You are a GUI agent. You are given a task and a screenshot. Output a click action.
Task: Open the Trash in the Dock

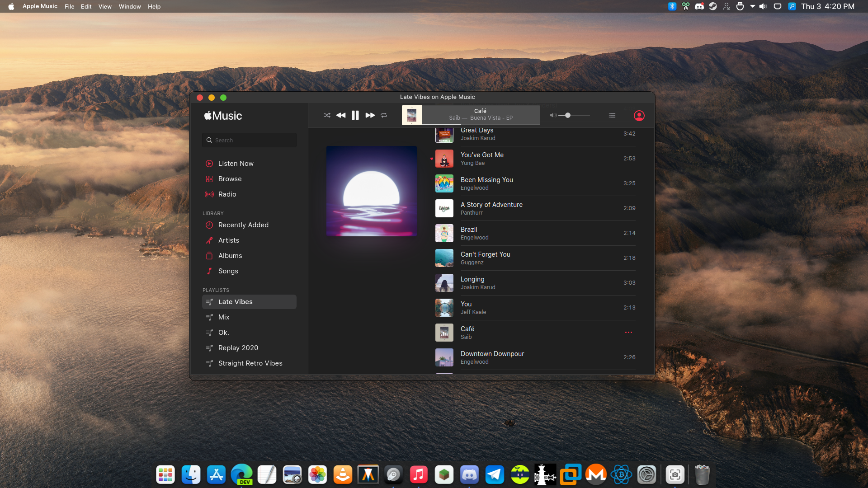point(702,474)
